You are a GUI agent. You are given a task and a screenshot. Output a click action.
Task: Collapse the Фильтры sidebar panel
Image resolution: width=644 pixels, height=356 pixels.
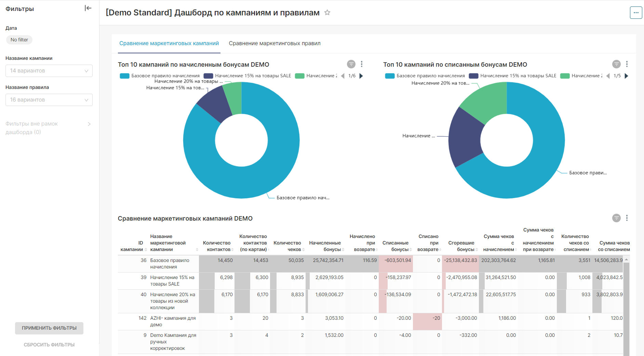tap(88, 8)
